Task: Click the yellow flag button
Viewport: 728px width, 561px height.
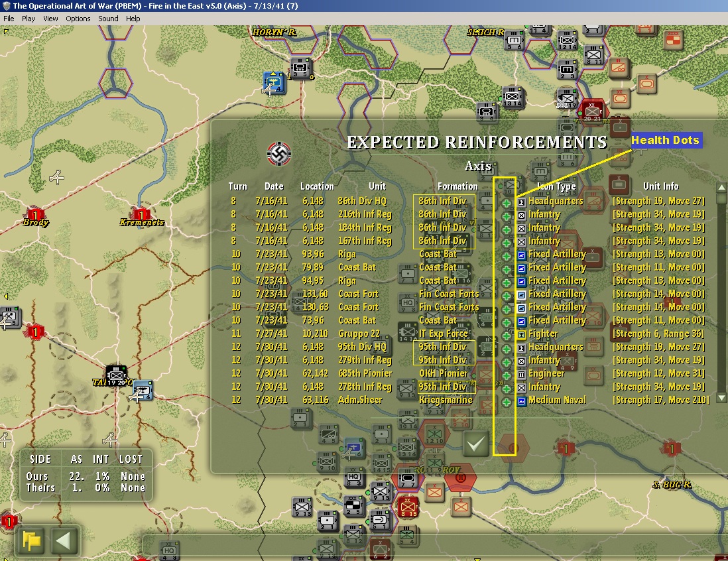Action: coord(31,540)
